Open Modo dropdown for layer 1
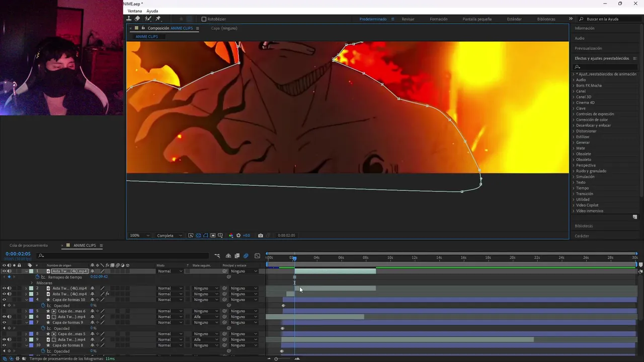 point(170,271)
